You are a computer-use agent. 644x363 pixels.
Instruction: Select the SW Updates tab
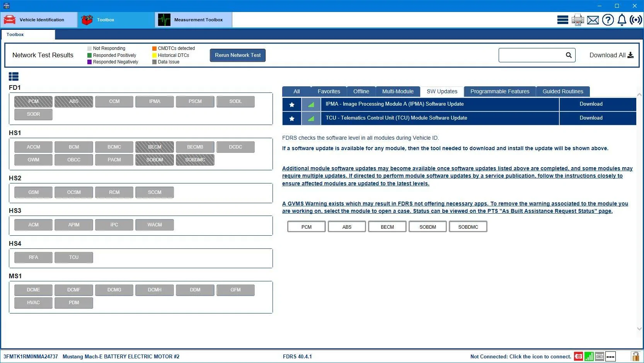[x=442, y=91]
